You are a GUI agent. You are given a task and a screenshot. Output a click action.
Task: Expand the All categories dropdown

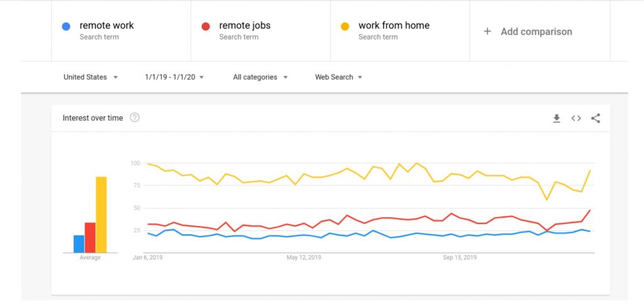[260, 77]
